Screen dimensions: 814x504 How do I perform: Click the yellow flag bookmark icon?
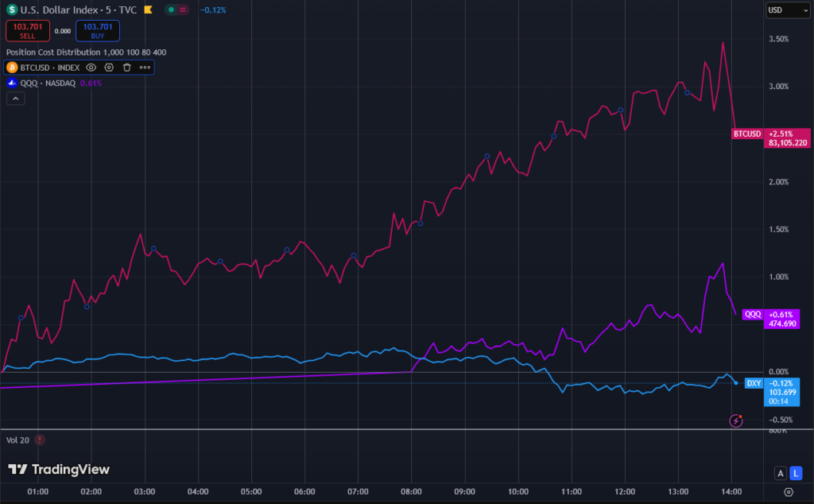point(148,9)
